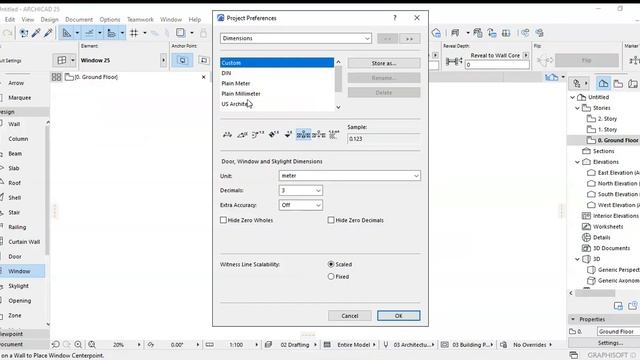The height and width of the screenshot is (360, 640).
Task: Click the pick up parameters eyedropper icon
Action: click(x=36, y=33)
